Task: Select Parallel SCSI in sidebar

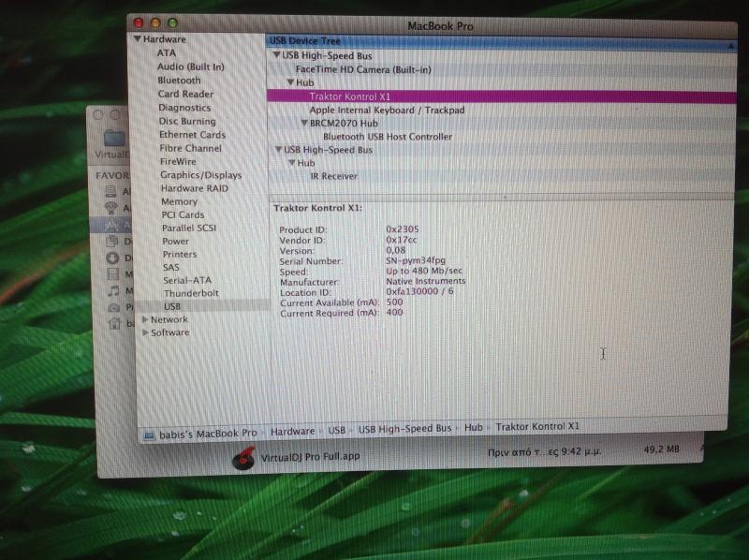Action: tap(189, 228)
